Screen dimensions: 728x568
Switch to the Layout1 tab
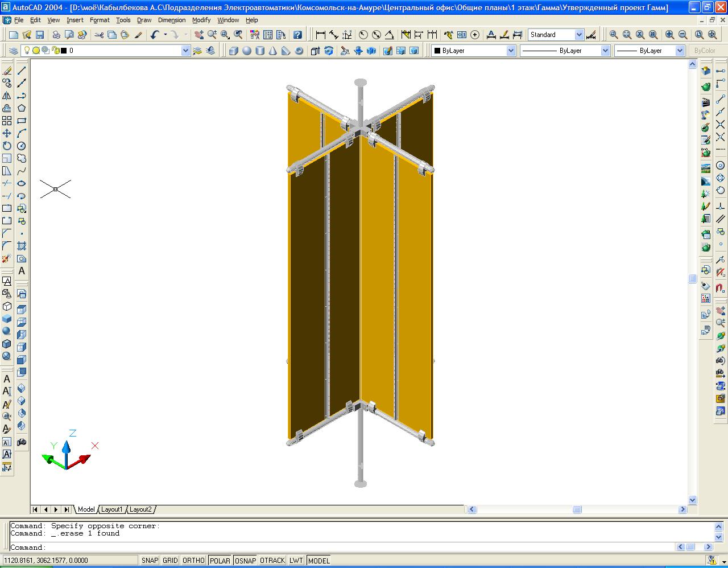point(112,509)
